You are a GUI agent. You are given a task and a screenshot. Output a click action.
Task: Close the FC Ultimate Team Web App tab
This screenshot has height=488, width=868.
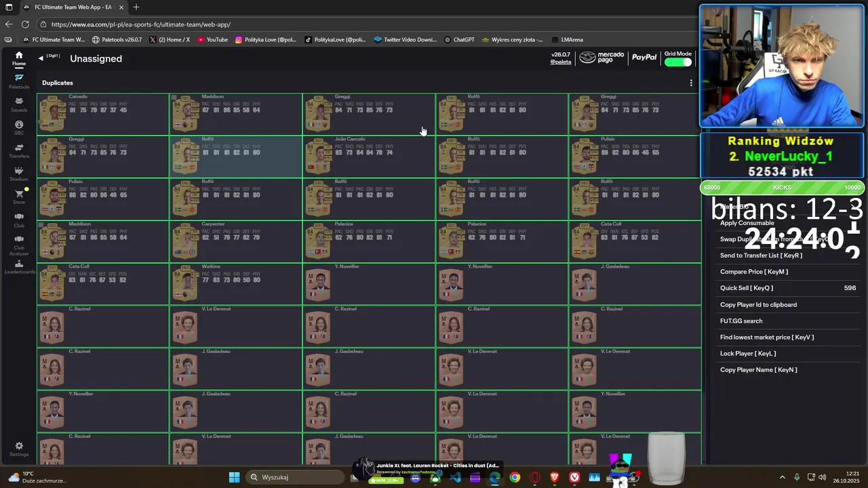[121, 7]
